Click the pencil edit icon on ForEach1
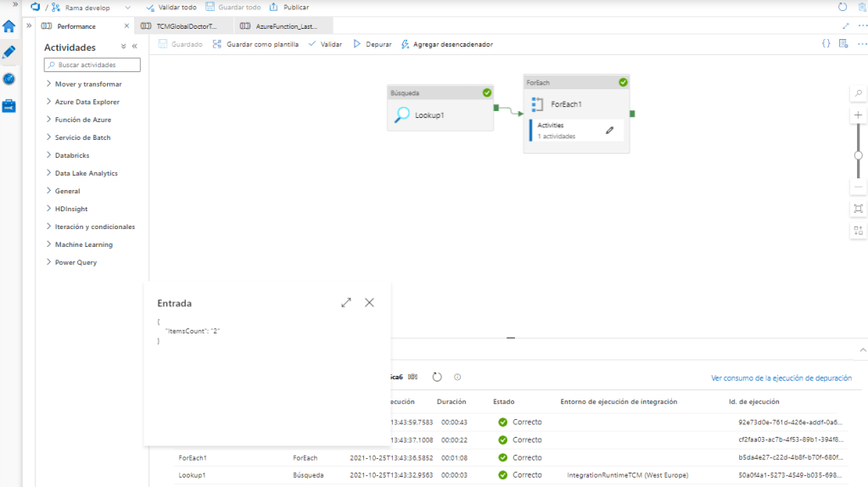 click(609, 130)
